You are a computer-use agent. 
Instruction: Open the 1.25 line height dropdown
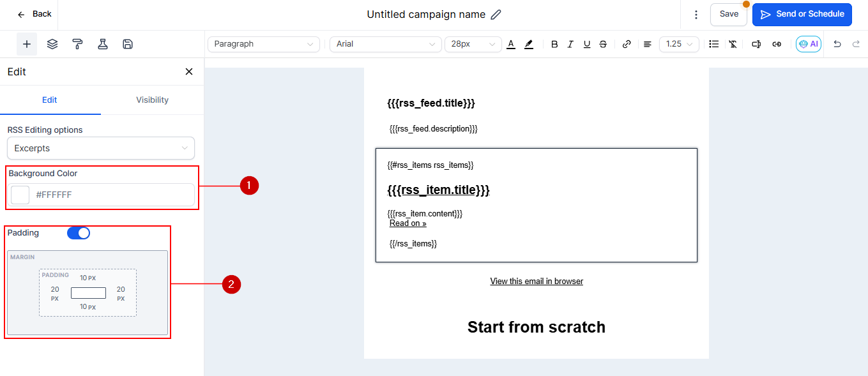[x=679, y=44]
